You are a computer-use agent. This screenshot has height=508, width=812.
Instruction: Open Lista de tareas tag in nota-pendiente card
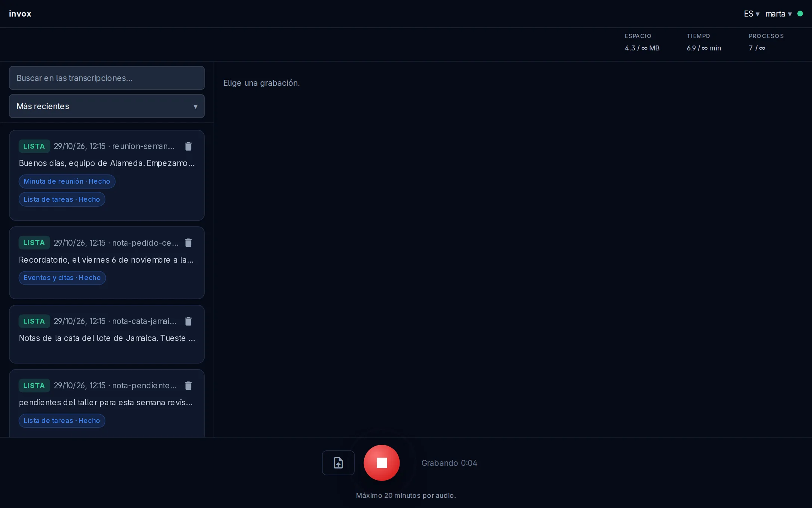click(x=62, y=421)
